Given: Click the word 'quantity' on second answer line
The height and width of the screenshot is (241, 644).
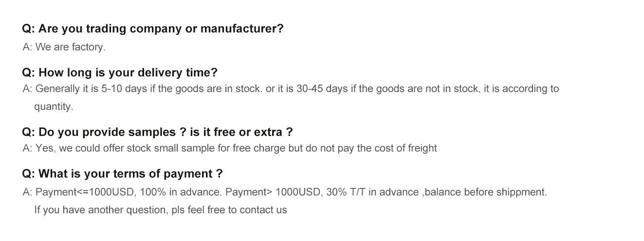Looking at the screenshot, I should tap(53, 107).
